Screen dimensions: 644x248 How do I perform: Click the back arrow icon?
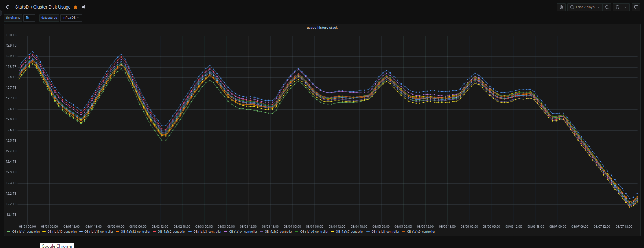point(8,7)
